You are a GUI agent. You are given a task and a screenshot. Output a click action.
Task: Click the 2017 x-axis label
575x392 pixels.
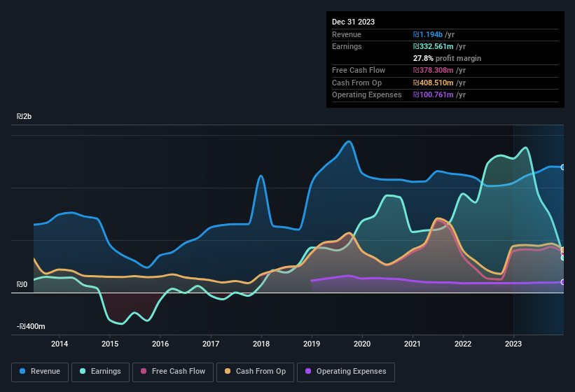[x=211, y=344]
